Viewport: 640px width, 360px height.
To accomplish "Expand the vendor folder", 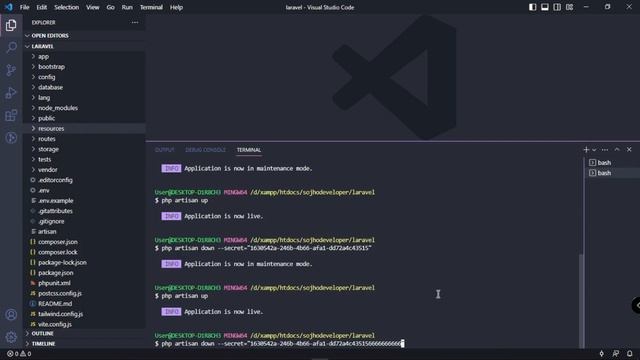I will click(x=84, y=170).
